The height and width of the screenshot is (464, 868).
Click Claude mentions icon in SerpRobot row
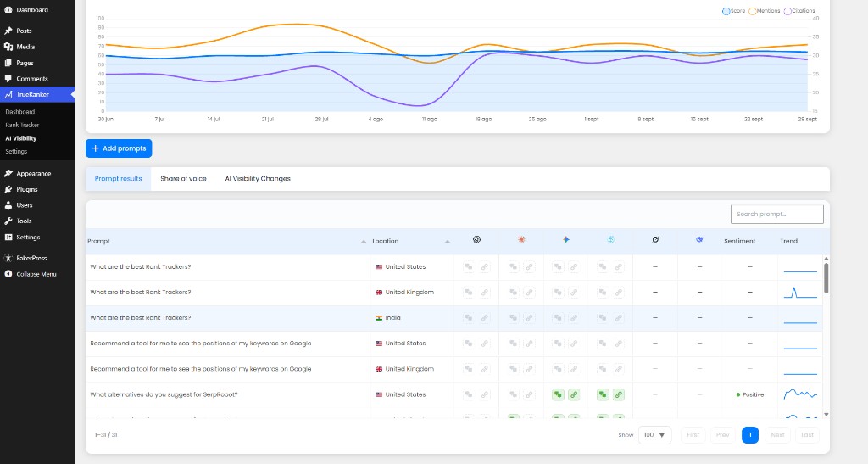(x=513, y=394)
